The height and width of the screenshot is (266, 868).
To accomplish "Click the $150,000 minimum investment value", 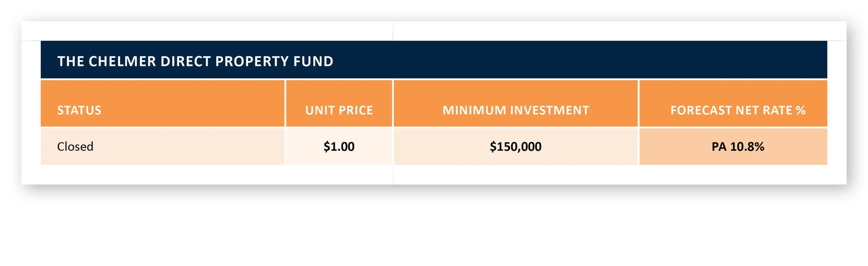I will click(x=516, y=147).
